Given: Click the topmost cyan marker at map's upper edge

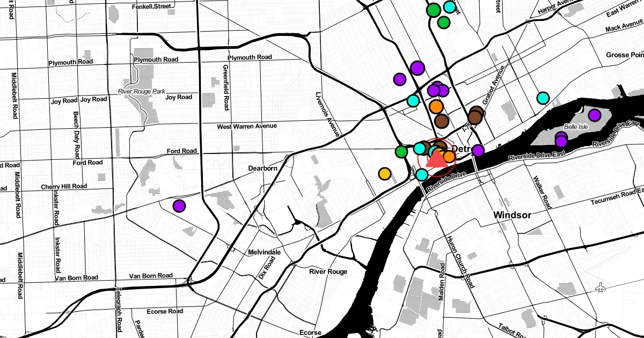Looking at the screenshot, I should 449,7.
